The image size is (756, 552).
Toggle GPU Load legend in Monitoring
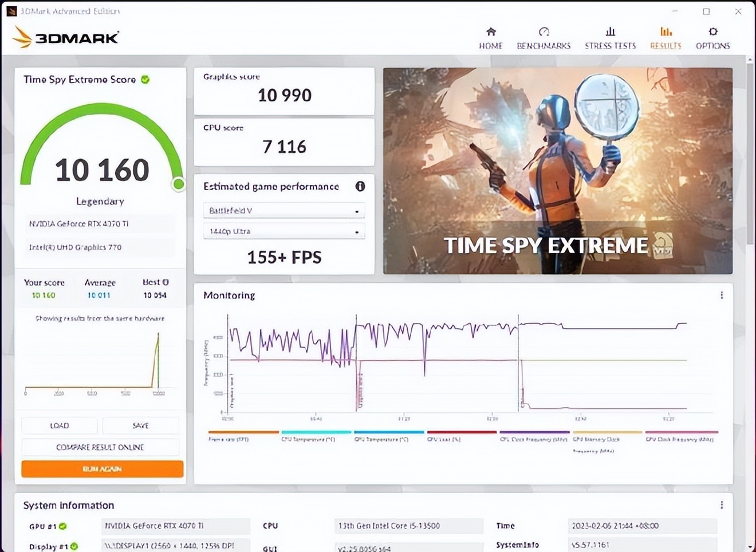(x=462, y=436)
